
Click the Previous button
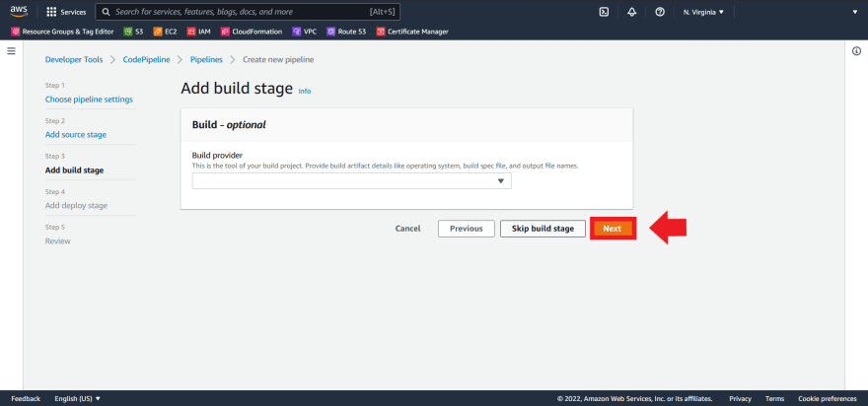point(467,229)
